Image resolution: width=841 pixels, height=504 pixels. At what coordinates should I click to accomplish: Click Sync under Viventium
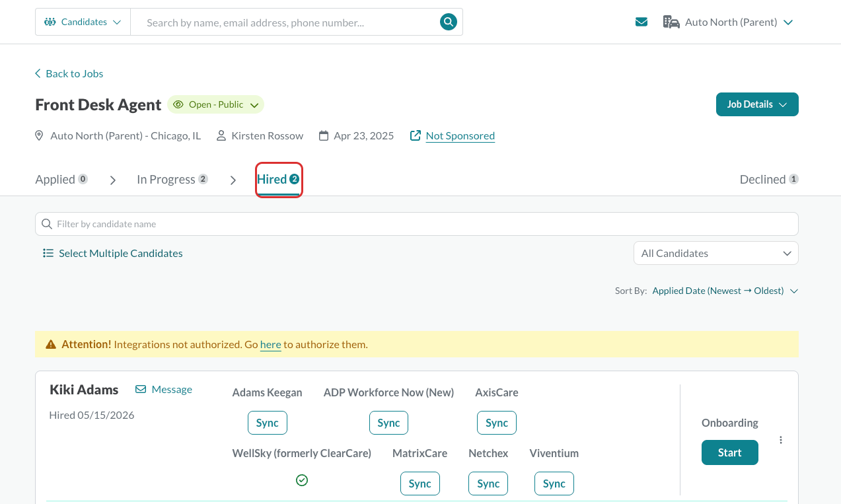point(554,484)
